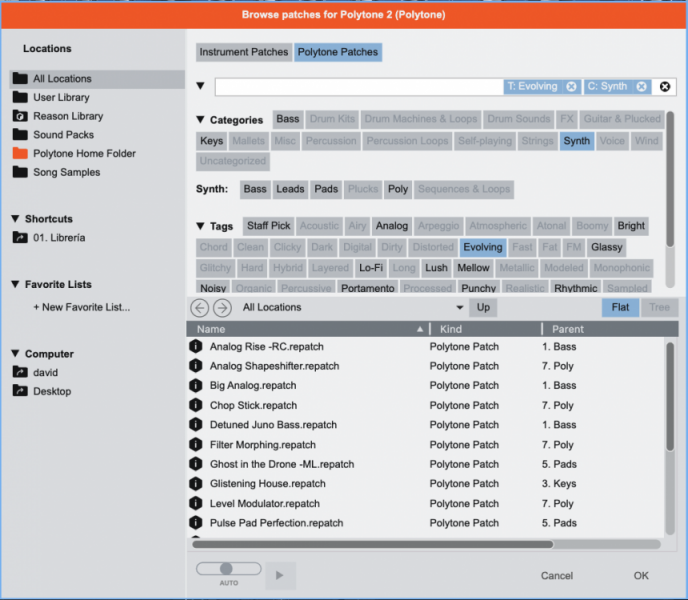Deselect the Synth category filter
The width and height of the screenshot is (688, 600).
click(577, 141)
